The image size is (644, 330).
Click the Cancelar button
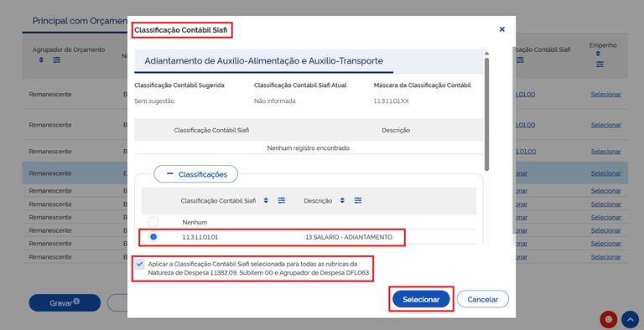pyautogui.click(x=483, y=299)
